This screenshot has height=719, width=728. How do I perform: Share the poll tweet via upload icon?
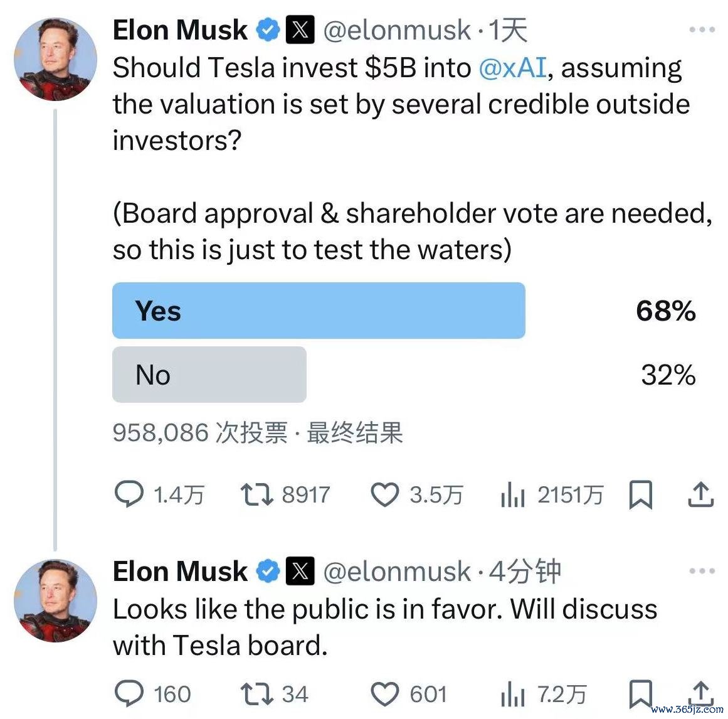click(700, 494)
